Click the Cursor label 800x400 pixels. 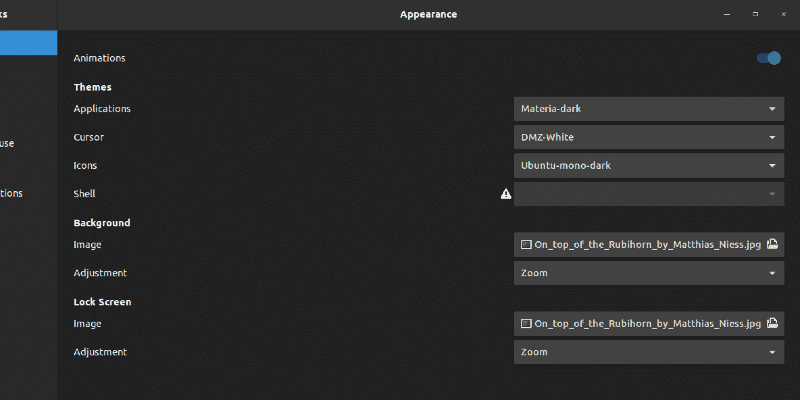(89, 137)
